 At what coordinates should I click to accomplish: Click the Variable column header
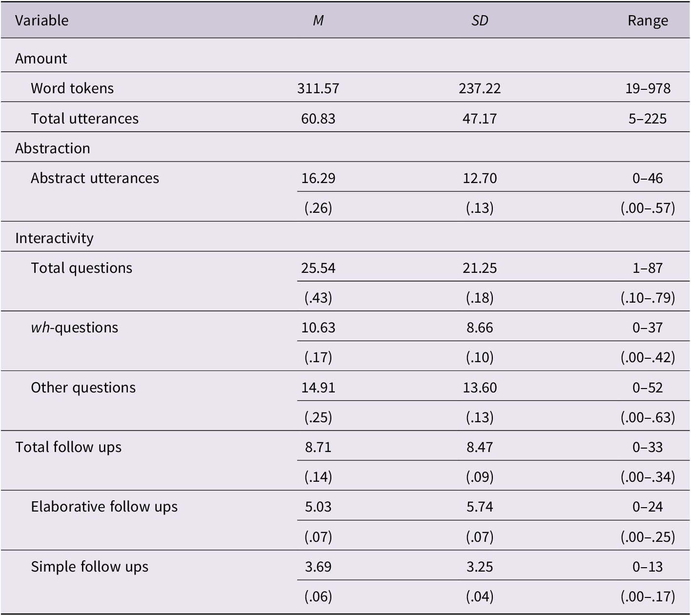click(x=42, y=21)
